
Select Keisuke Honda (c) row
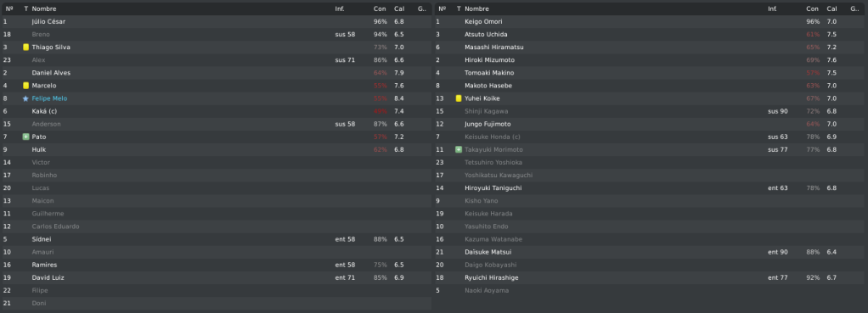point(651,137)
